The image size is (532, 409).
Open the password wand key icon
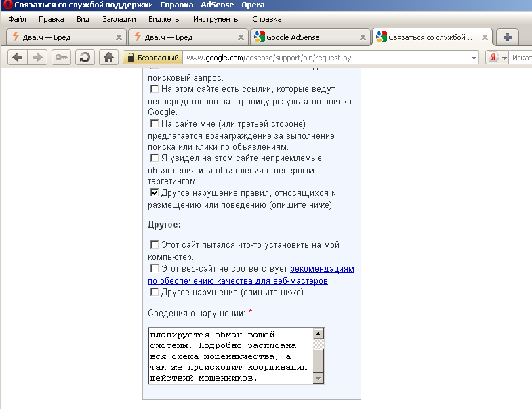62,58
